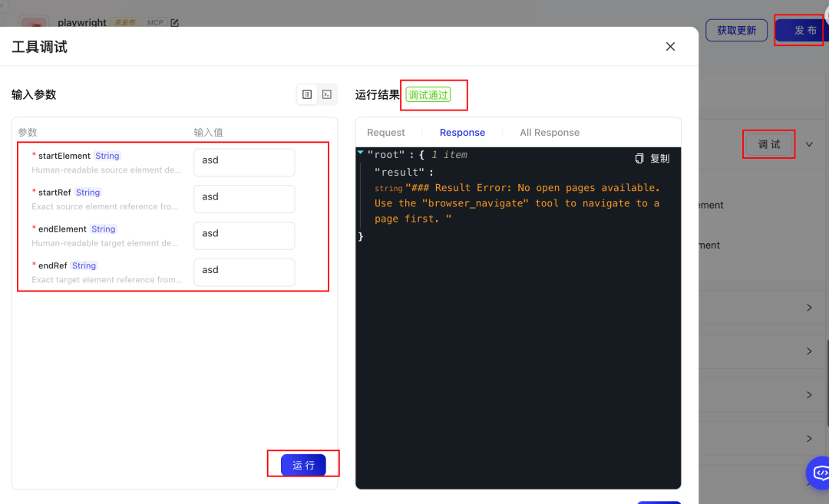This screenshot has height=504, width=829.
Task: Click the "result" key in JSON response
Action: point(399,173)
